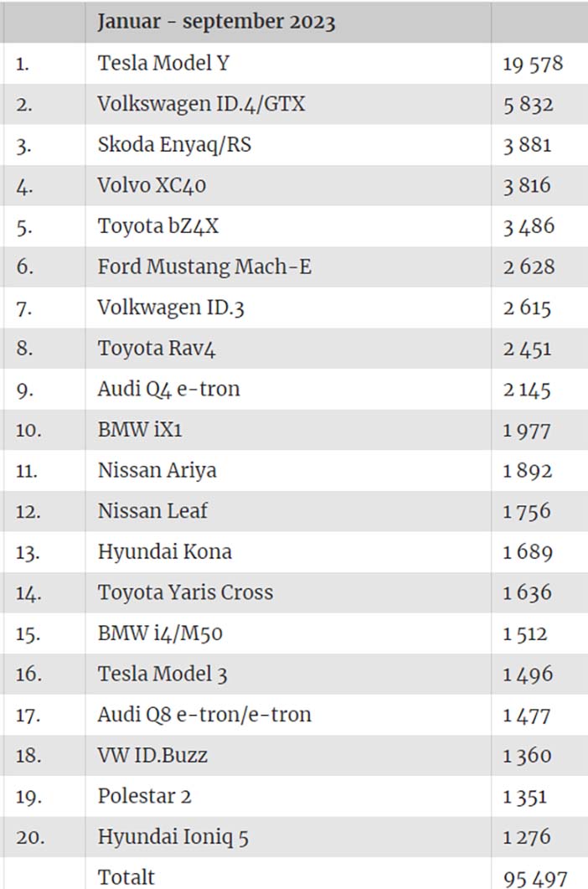This screenshot has width=588, height=889.
Task: Click the 19 578 sales figure
Action: pyautogui.click(x=533, y=64)
